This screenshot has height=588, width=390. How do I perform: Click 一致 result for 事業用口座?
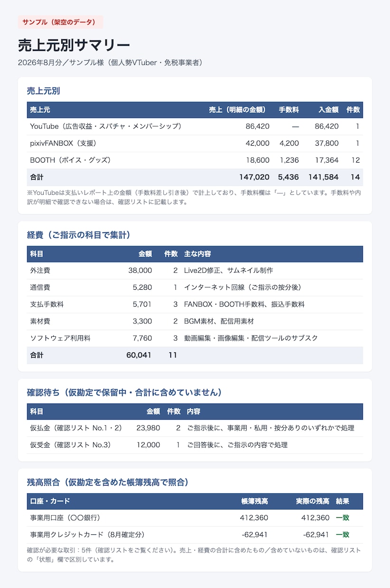tap(343, 518)
